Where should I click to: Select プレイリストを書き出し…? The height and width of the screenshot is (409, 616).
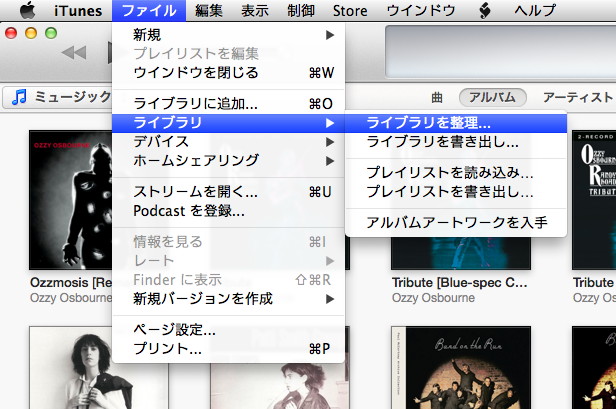point(456,191)
